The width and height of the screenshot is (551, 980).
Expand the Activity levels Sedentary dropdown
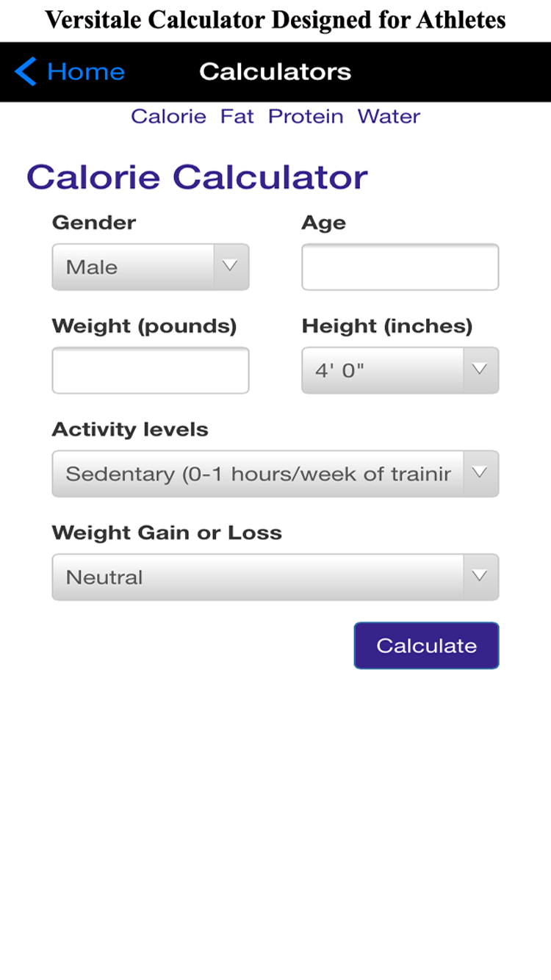pyautogui.click(x=259, y=474)
